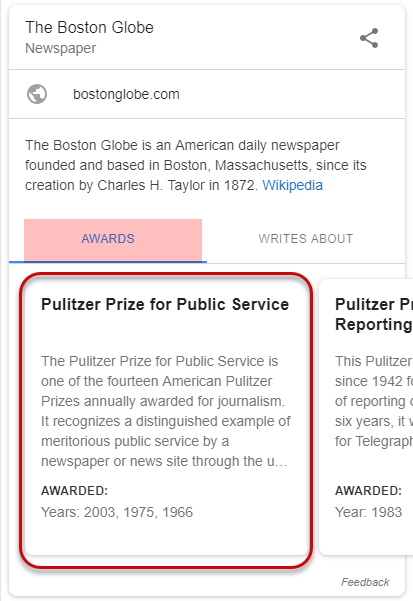The image size is (413, 601).
Task: Click the Feedback link at the bottom
Action: 365,582
